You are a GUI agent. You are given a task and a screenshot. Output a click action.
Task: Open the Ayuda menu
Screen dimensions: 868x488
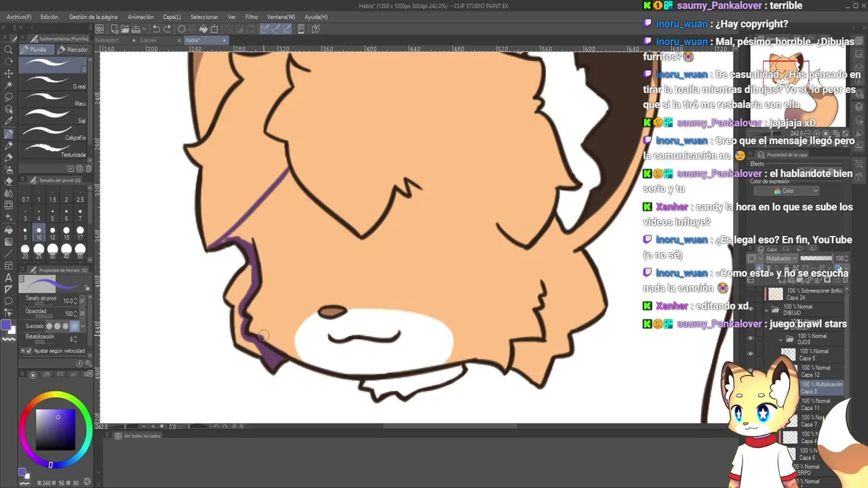316,17
